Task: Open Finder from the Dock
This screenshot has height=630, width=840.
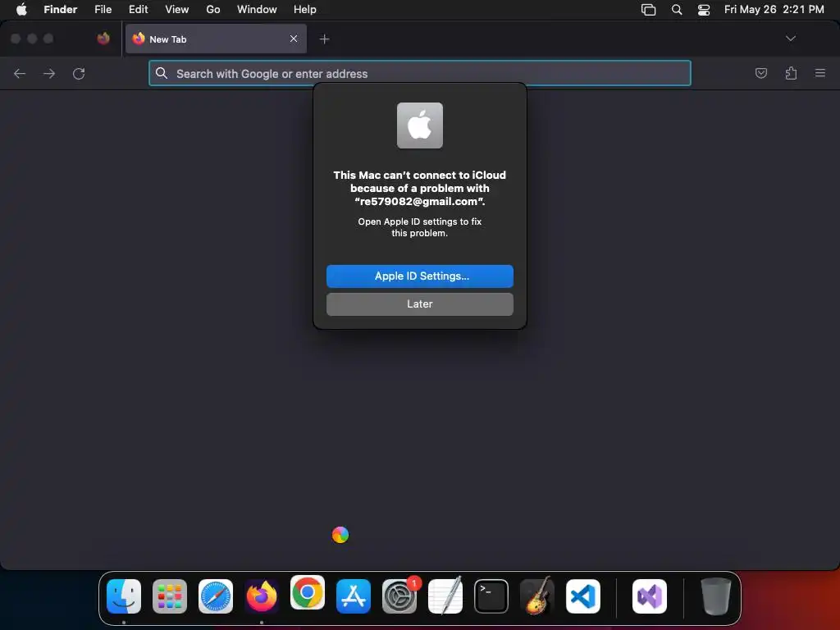Action: [x=124, y=596]
